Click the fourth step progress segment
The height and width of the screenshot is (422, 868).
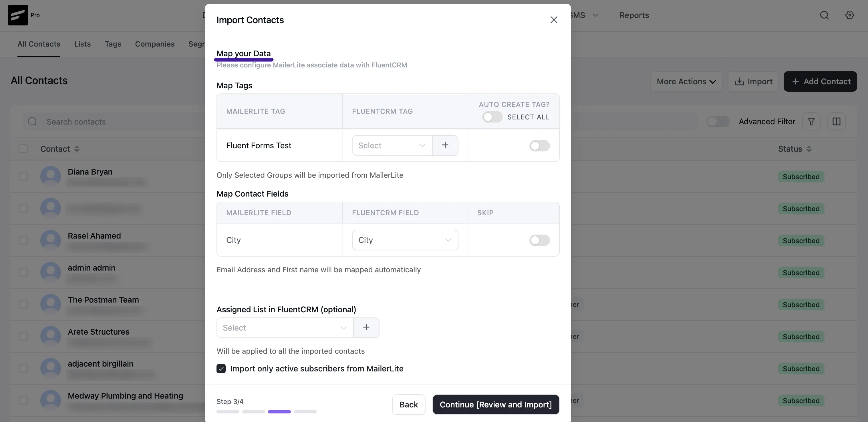pyautogui.click(x=305, y=411)
